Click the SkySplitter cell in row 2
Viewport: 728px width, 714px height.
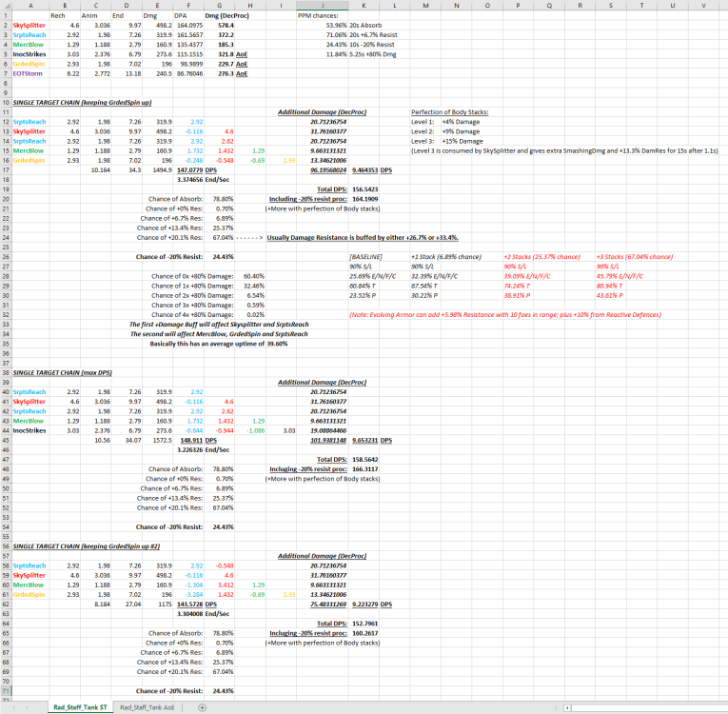[30, 24]
